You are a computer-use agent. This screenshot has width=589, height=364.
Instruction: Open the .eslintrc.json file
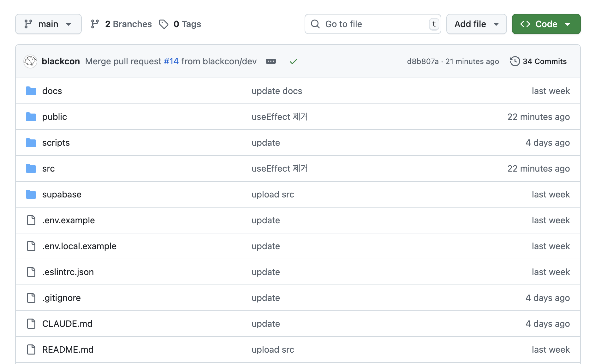(x=68, y=272)
